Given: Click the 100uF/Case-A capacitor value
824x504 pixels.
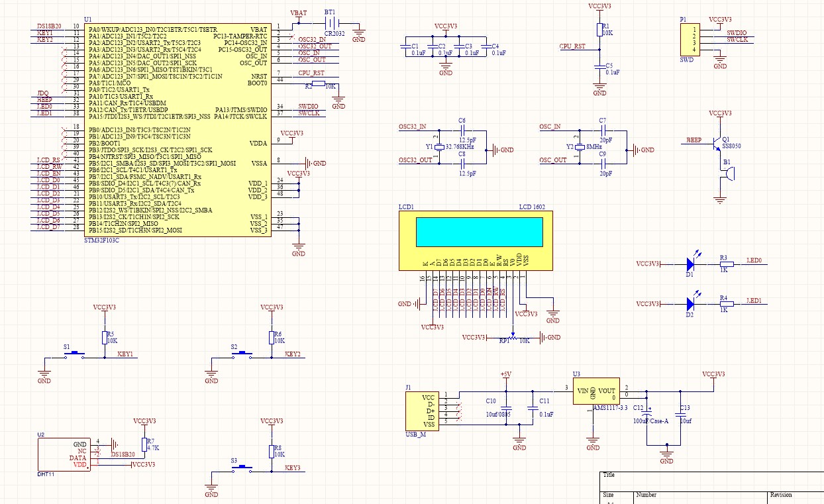Looking at the screenshot, I should click(x=650, y=421).
